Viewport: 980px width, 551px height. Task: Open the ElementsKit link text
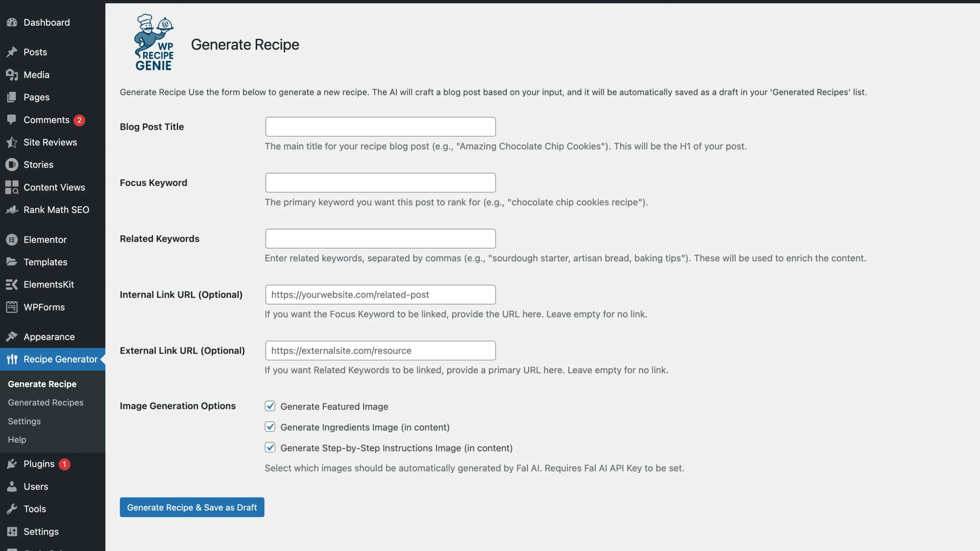tap(49, 285)
